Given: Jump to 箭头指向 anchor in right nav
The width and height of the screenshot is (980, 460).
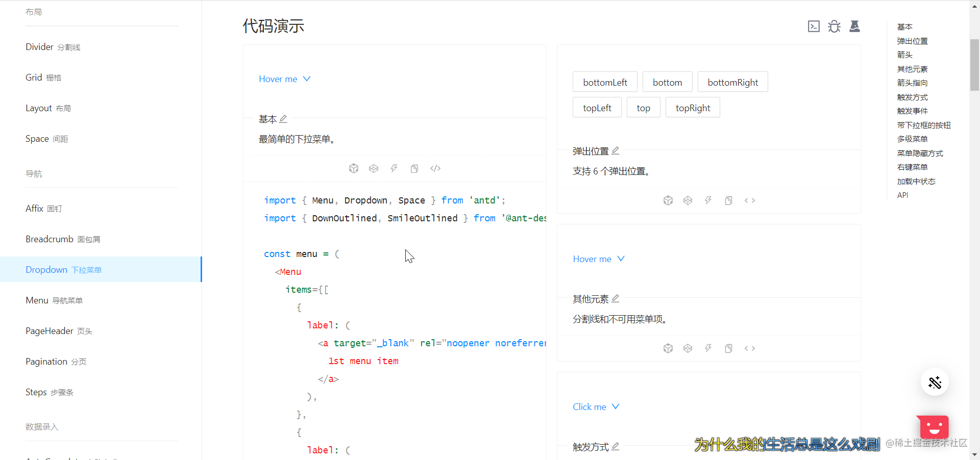Looking at the screenshot, I should click(912, 83).
